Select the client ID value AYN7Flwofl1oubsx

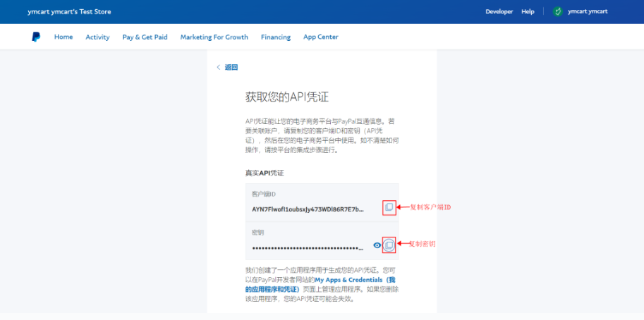coord(308,209)
